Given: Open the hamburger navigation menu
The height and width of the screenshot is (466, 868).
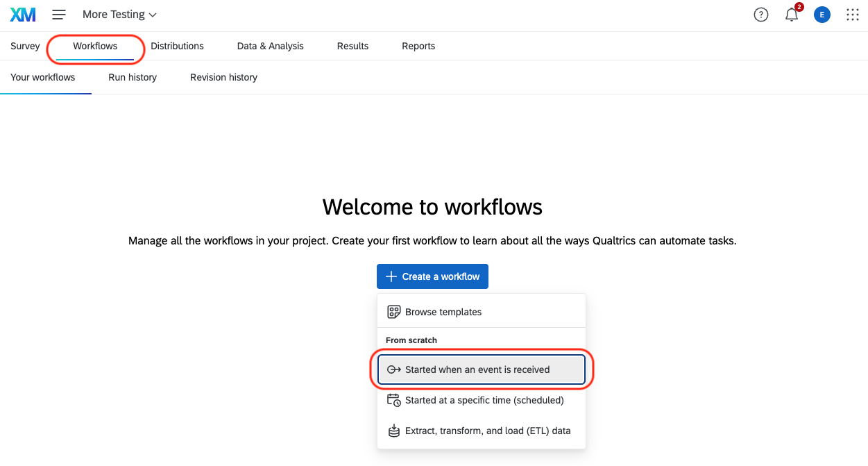Looking at the screenshot, I should point(59,15).
